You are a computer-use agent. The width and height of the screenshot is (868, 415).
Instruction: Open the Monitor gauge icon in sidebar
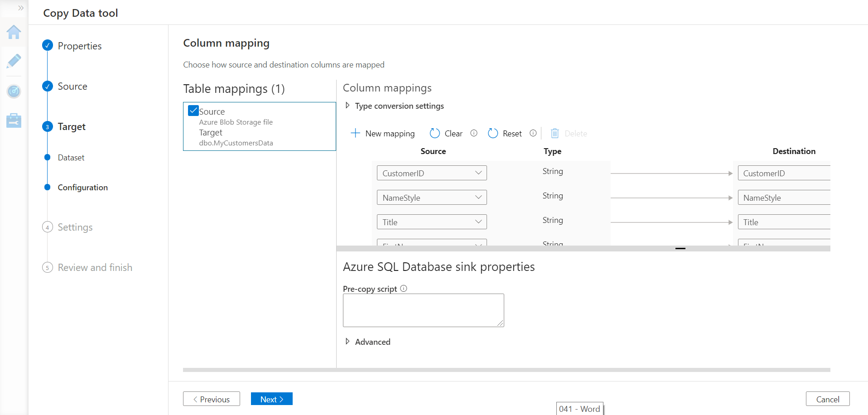pos(14,91)
